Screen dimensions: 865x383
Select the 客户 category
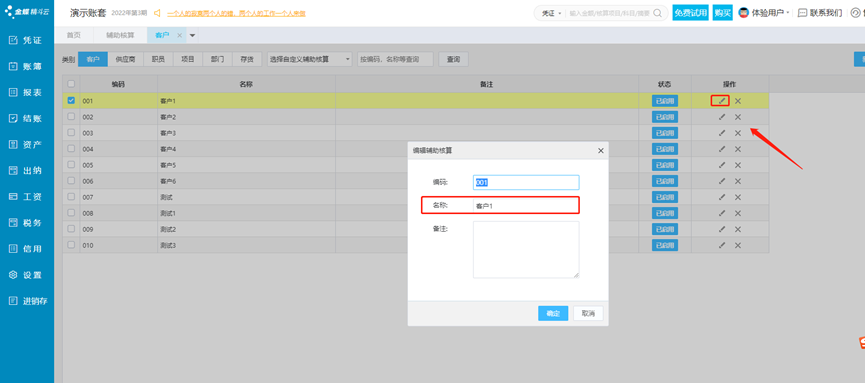tap(93, 59)
